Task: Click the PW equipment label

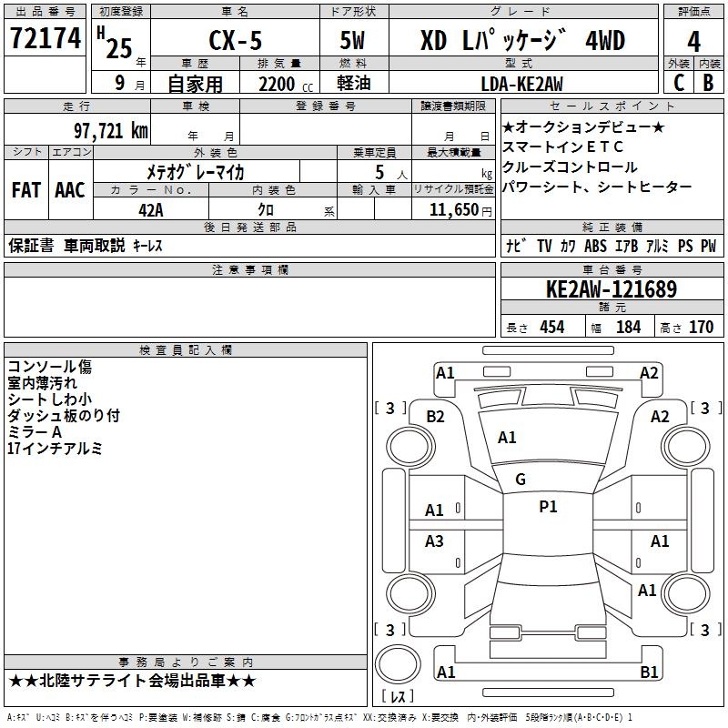Action: 709,246
